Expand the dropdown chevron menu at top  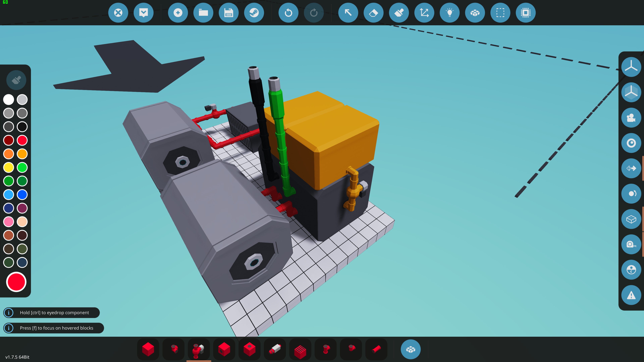(x=144, y=13)
